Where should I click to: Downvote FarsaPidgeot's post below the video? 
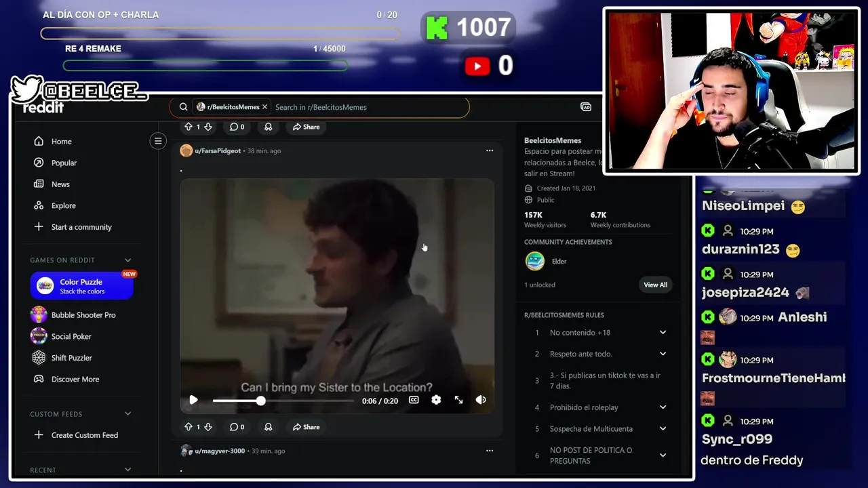coord(208,427)
